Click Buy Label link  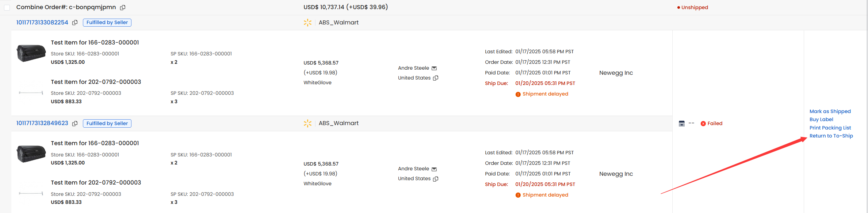tap(821, 119)
